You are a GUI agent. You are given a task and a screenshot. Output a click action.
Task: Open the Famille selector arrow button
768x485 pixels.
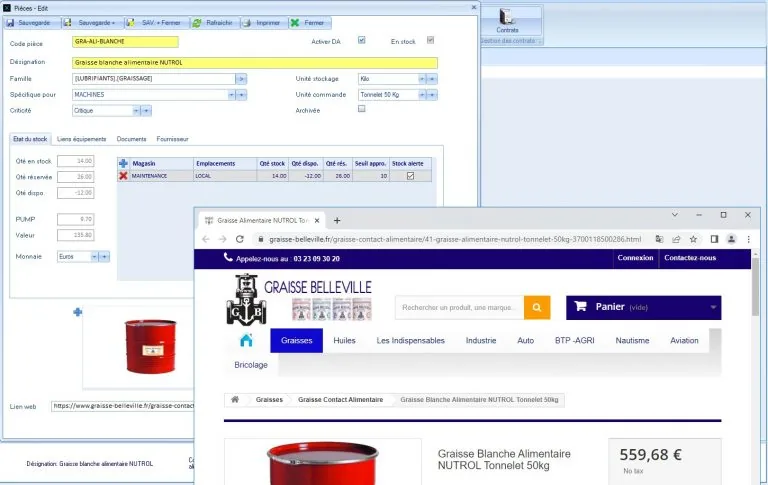[x=241, y=79]
